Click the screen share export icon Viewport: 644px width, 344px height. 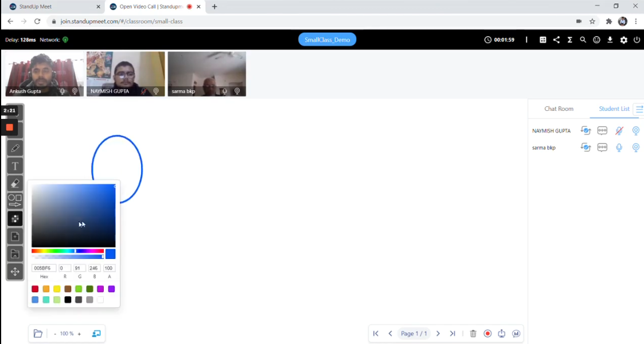pyautogui.click(x=501, y=334)
